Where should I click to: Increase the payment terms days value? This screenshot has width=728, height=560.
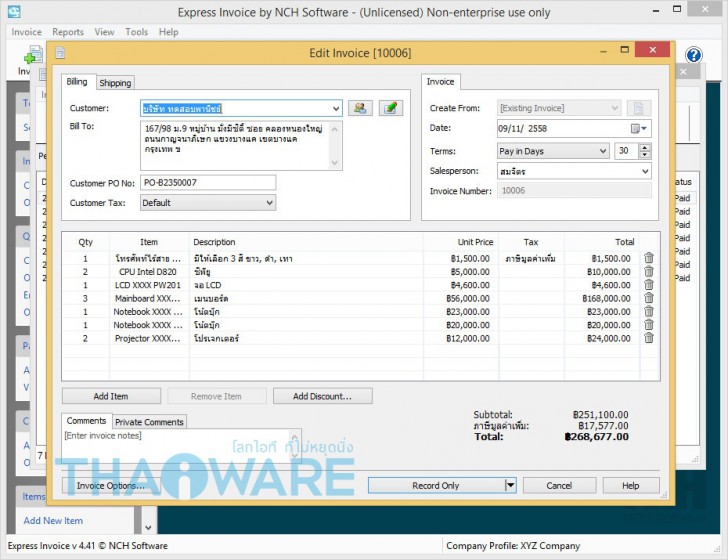pos(644,147)
